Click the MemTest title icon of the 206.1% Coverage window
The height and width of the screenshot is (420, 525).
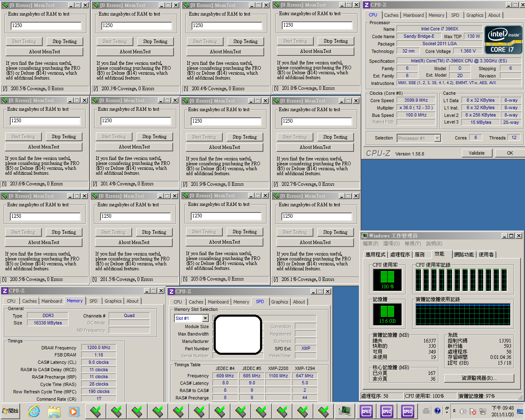coord(276,196)
